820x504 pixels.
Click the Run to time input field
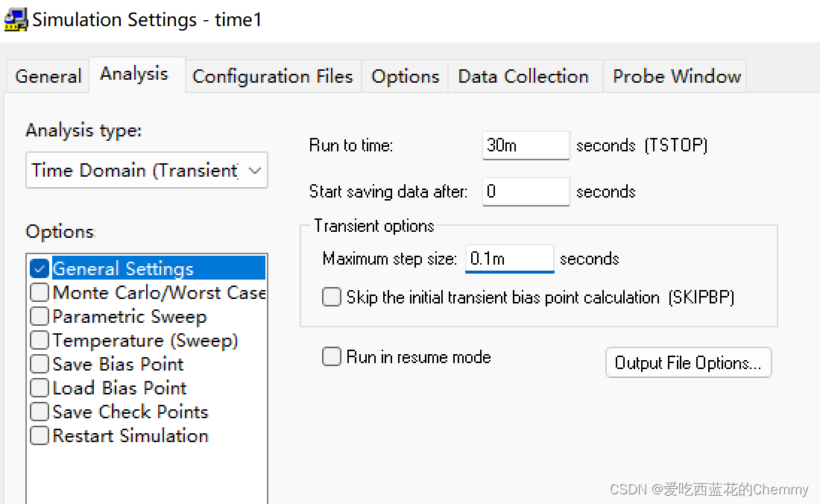(x=526, y=145)
